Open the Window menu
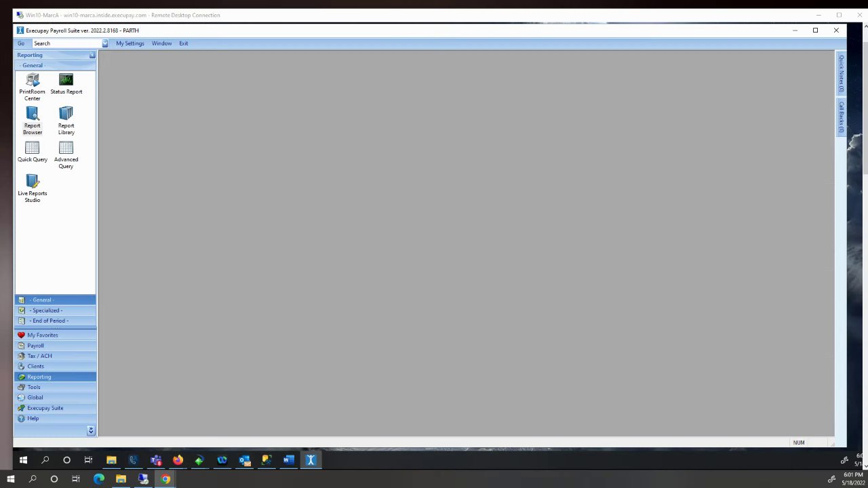Screen dimensions: 868x488 tap(161, 43)
